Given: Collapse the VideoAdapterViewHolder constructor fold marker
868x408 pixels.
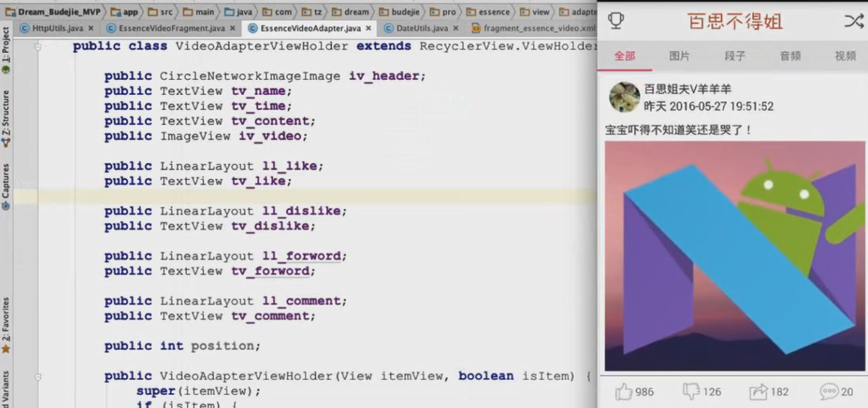Looking at the screenshot, I should [x=38, y=376].
